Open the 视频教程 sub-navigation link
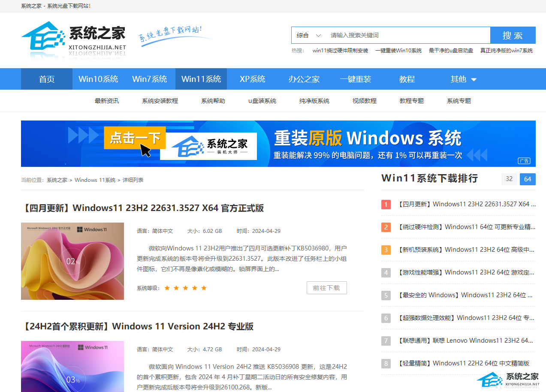The width and height of the screenshot is (546, 392). point(365,101)
